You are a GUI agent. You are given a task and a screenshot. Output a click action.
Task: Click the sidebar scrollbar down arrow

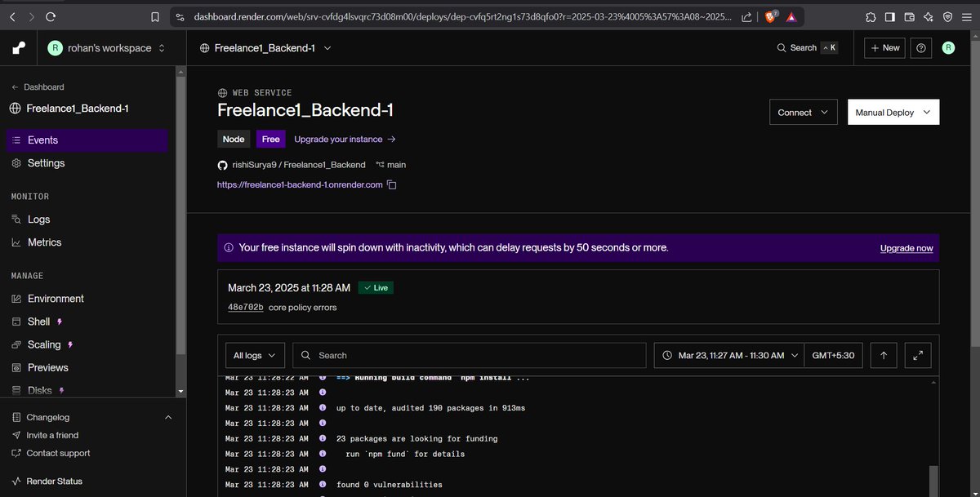click(180, 393)
